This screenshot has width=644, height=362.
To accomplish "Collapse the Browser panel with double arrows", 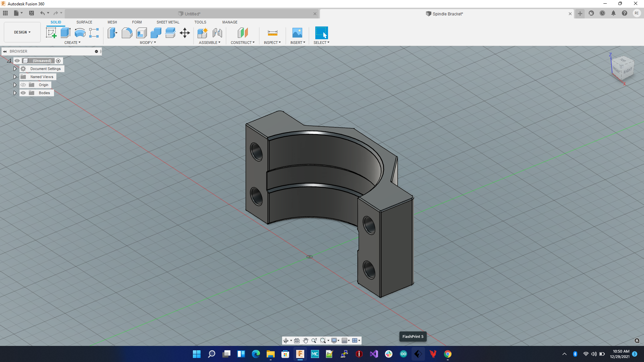I will [x=5, y=51].
